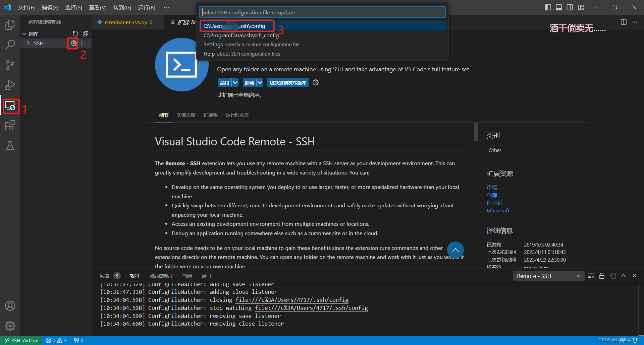This screenshot has height=345, width=644.
Task: Switch to the 扩展包 tab
Action: tap(211, 115)
